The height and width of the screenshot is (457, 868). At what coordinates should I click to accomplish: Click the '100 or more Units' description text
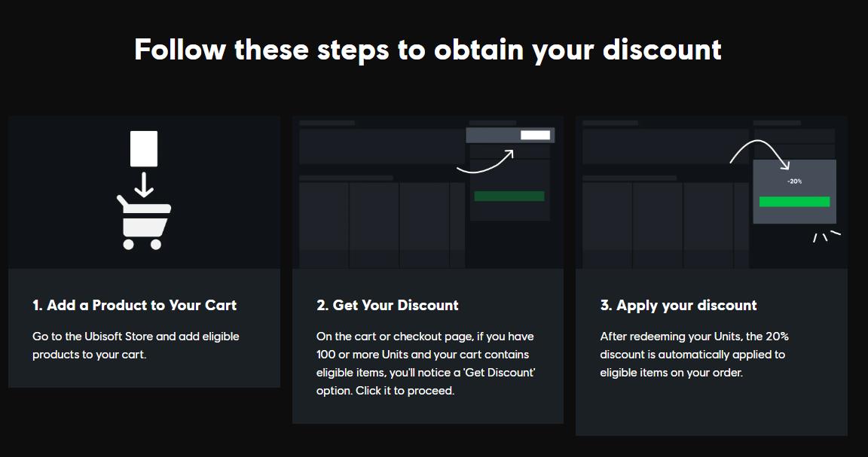[x=426, y=364]
